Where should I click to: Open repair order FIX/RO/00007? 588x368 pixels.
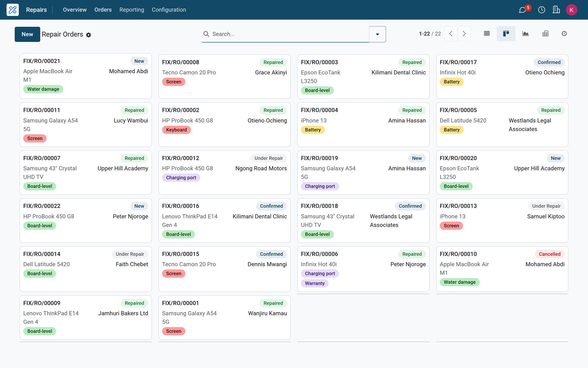tap(86, 173)
